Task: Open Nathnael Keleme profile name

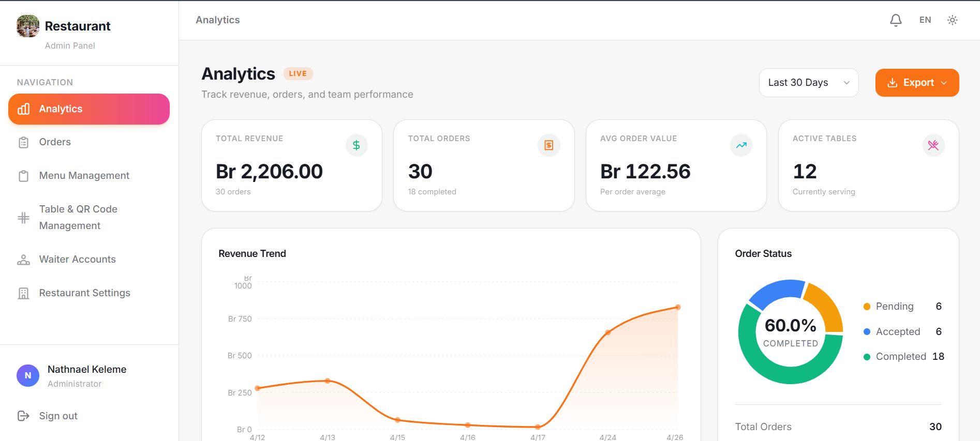Action: pos(87,369)
